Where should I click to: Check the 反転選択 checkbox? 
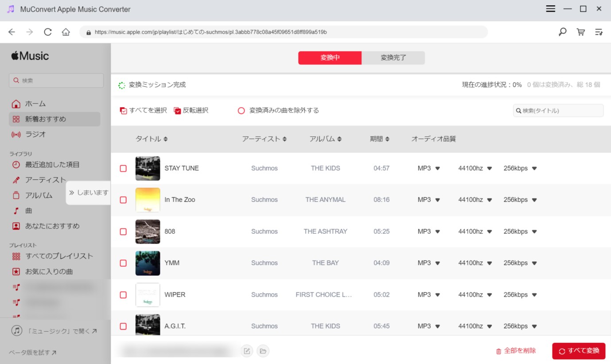pyautogui.click(x=178, y=111)
